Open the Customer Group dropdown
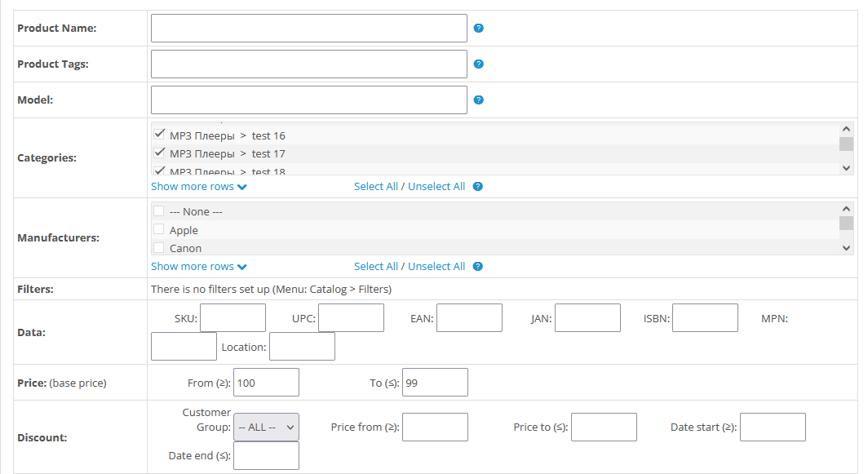Image resolution: width=868 pixels, height=474 pixels. click(x=267, y=427)
